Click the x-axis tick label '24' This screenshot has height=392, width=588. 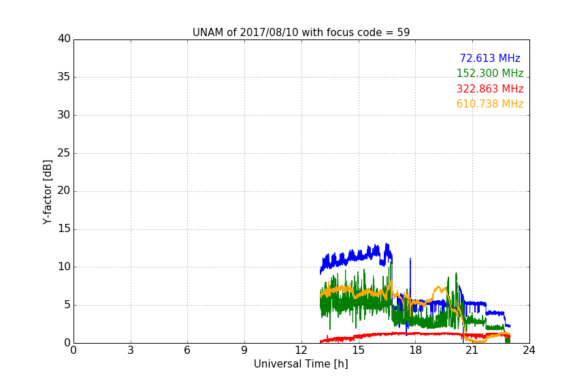tap(529, 350)
